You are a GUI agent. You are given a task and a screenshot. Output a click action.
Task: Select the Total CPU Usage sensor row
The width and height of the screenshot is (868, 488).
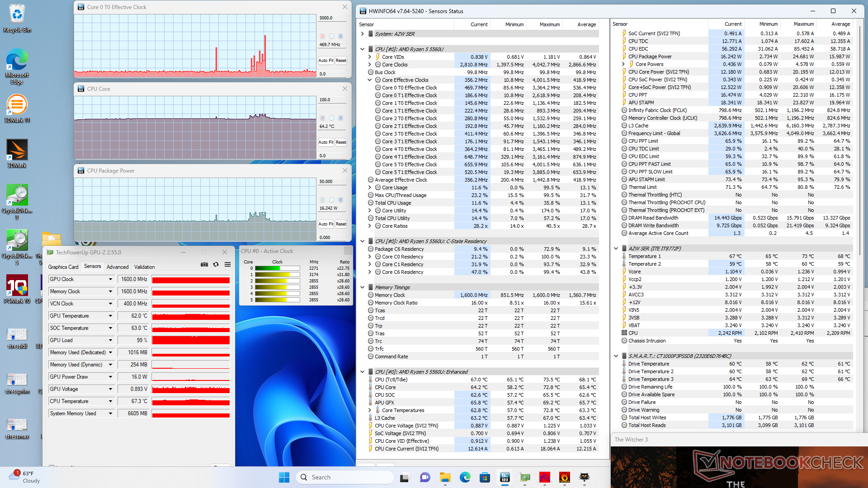tap(482, 203)
